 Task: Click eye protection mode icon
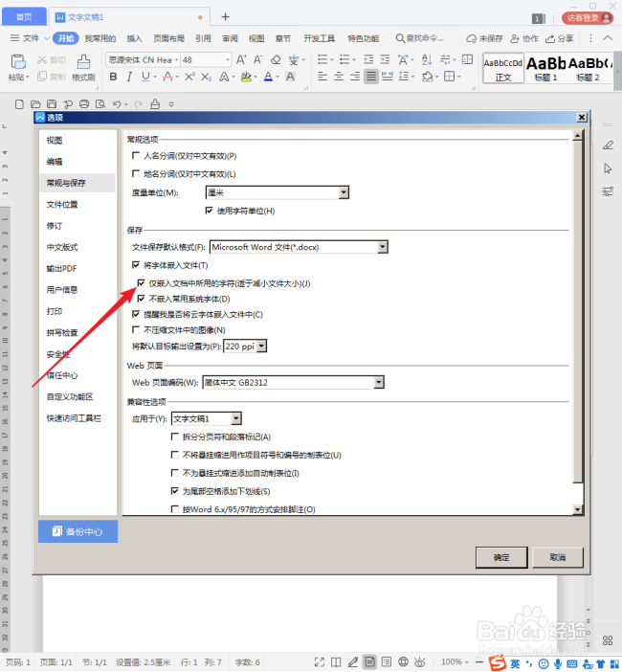(x=419, y=662)
